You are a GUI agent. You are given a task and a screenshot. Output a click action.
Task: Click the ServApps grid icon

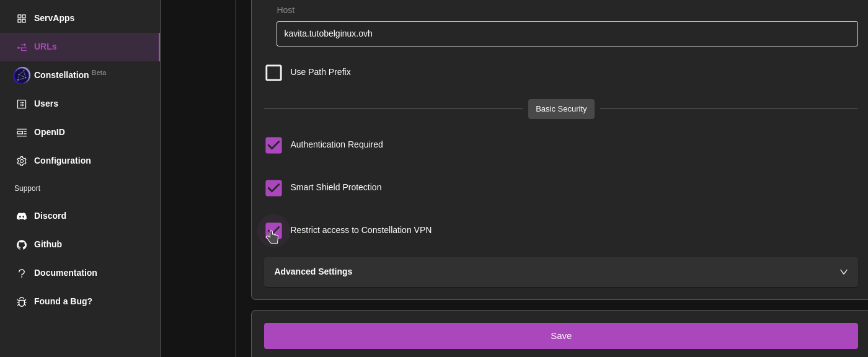tap(22, 19)
